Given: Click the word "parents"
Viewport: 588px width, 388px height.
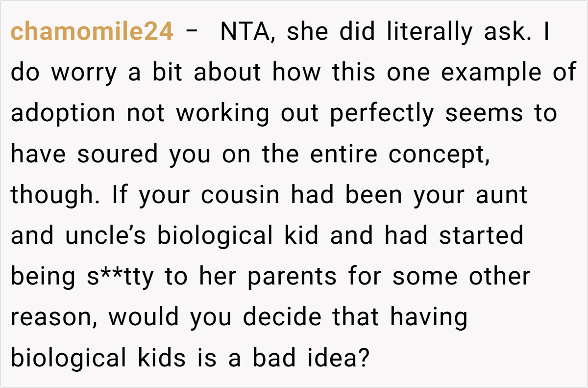Looking at the screenshot, I should (292, 277).
